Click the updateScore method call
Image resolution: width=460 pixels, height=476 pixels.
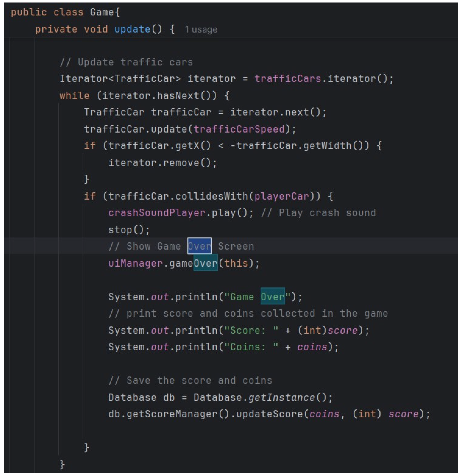point(269,414)
